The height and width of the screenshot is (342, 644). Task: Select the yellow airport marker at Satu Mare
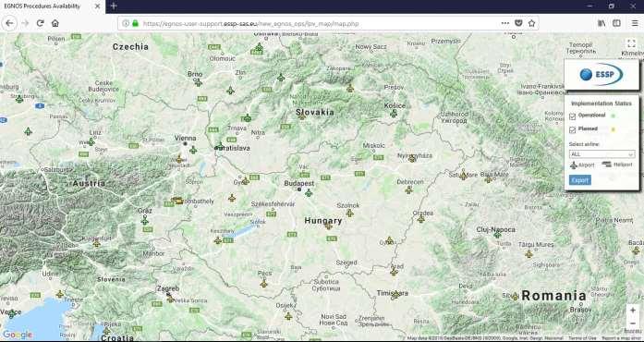click(464, 176)
